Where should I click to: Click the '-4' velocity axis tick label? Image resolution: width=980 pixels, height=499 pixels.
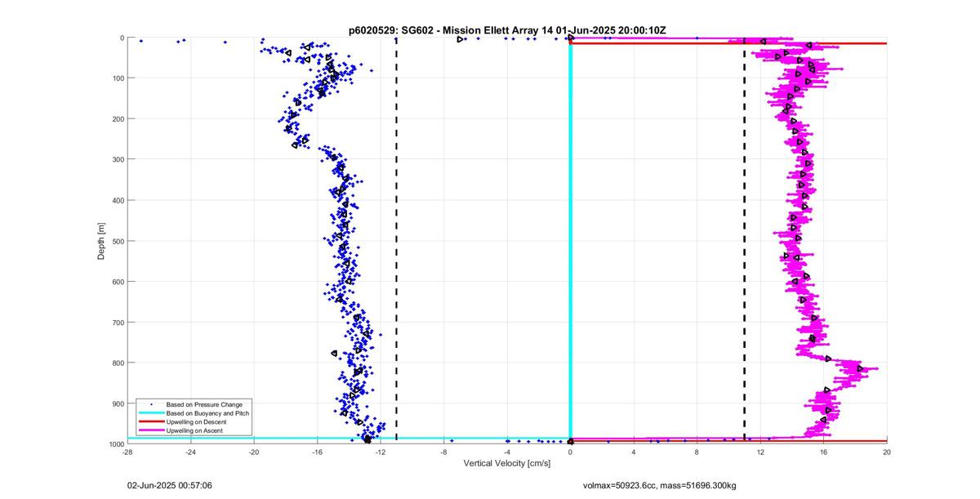507,452
